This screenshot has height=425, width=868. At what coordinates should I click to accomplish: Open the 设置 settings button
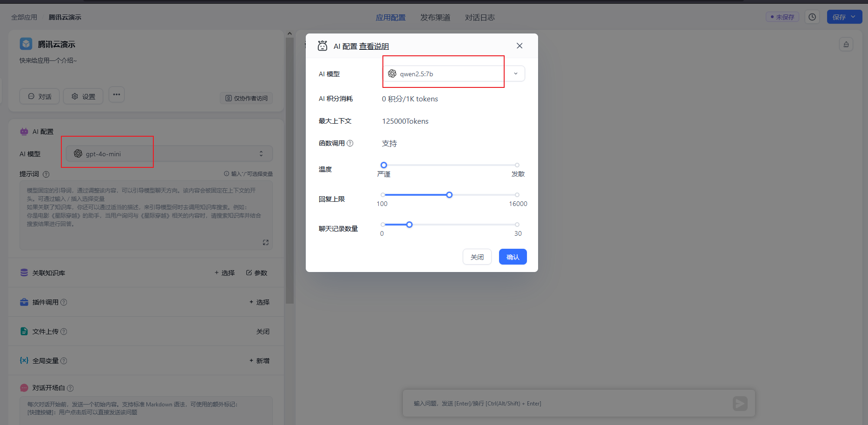click(83, 96)
